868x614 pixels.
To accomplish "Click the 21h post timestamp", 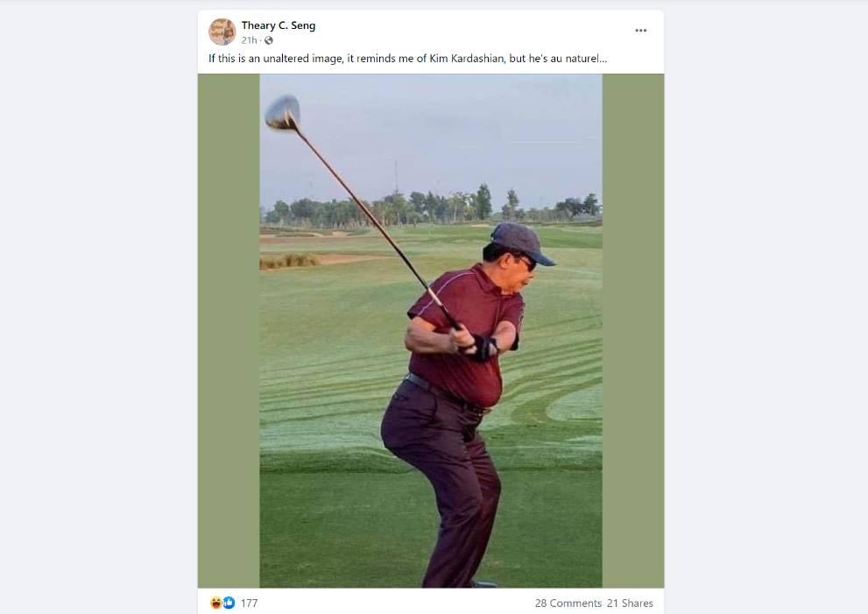I will [x=249, y=40].
